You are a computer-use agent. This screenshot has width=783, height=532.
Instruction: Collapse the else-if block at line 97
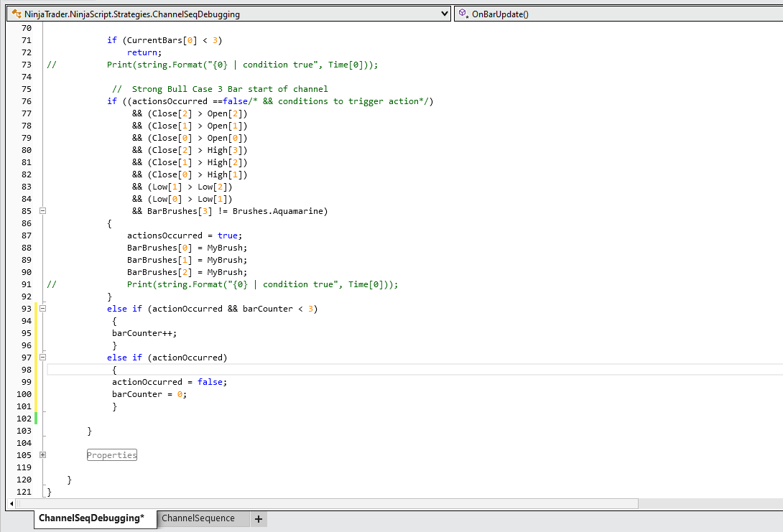point(43,358)
